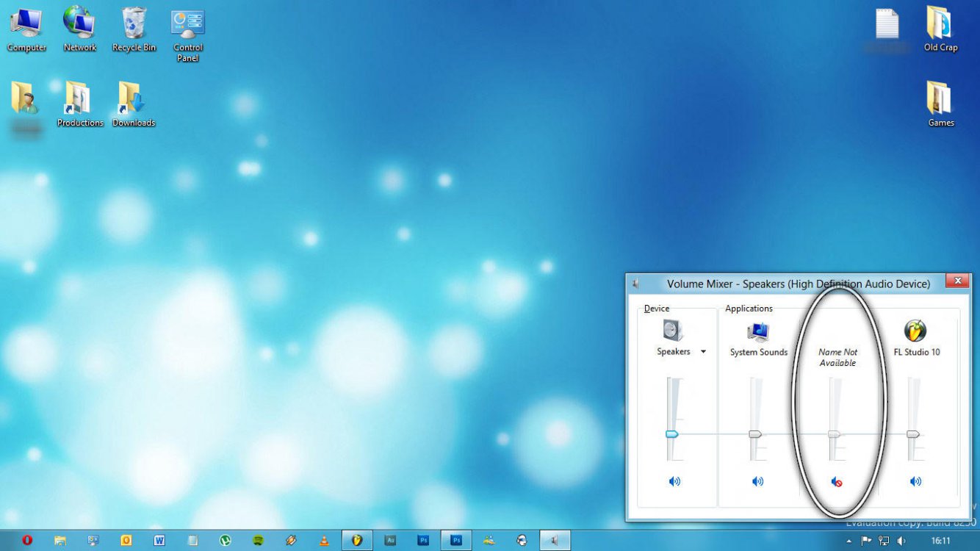Select the Recycle Bin desktop icon
This screenshot has height=551, width=980.
[x=134, y=30]
